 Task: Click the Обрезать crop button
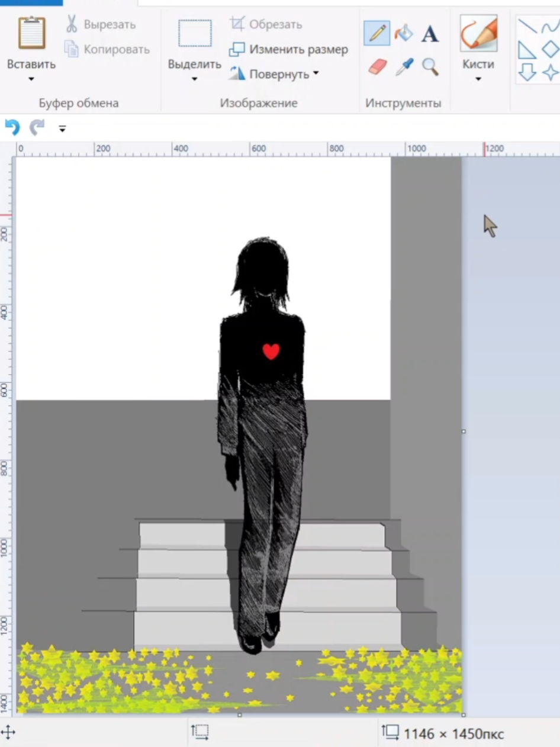tap(266, 24)
